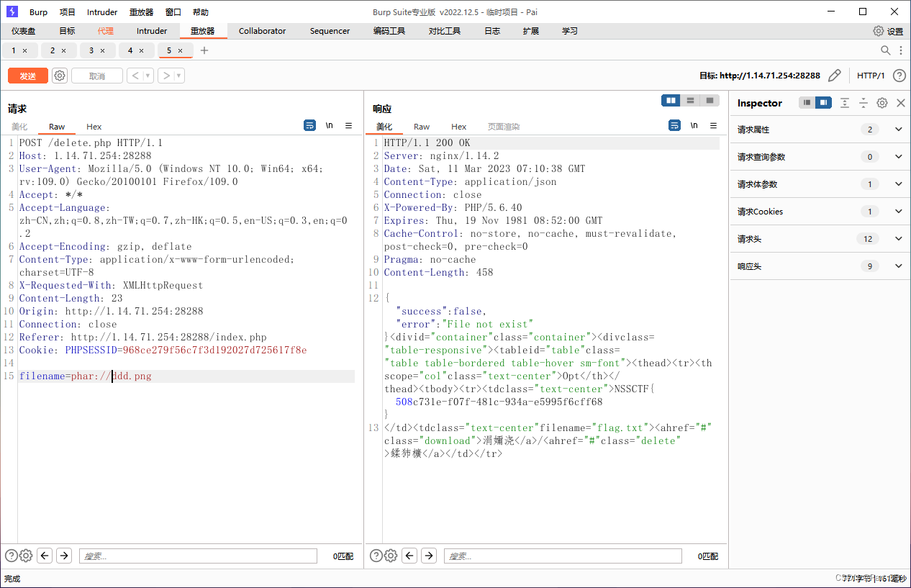Open response pane hamburger menu
The width and height of the screenshot is (911, 588).
(x=713, y=125)
